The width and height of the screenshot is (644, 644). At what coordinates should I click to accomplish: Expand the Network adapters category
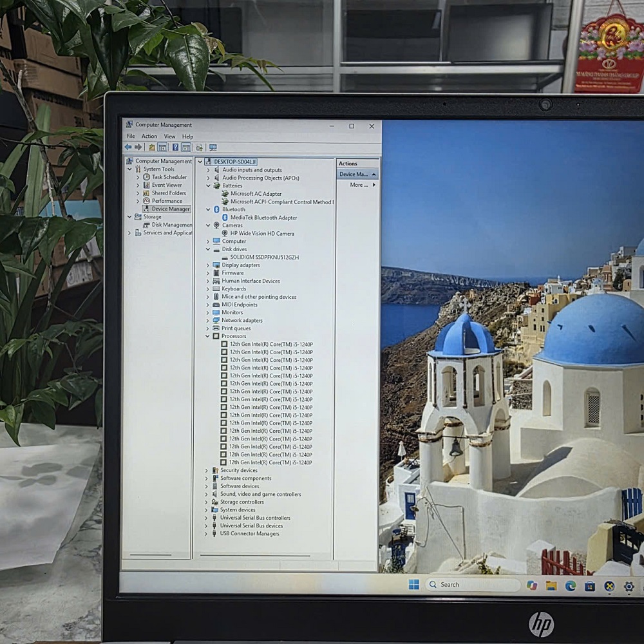[x=207, y=320]
